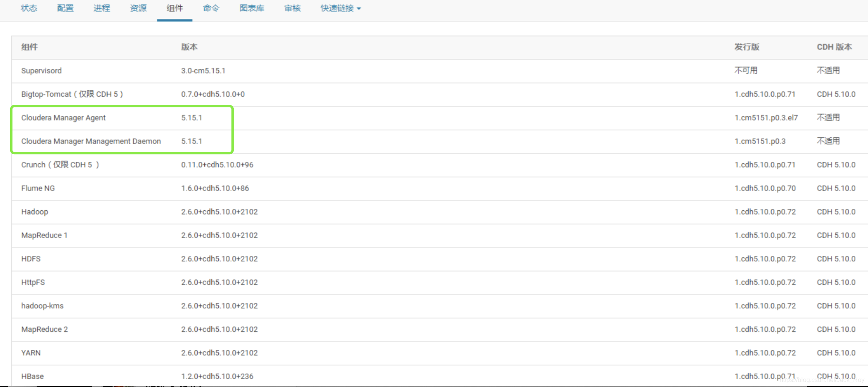Screen dimensions: 868x387
Task: Select the Hadoop component name
Action: pyautogui.click(x=35, y=212)
